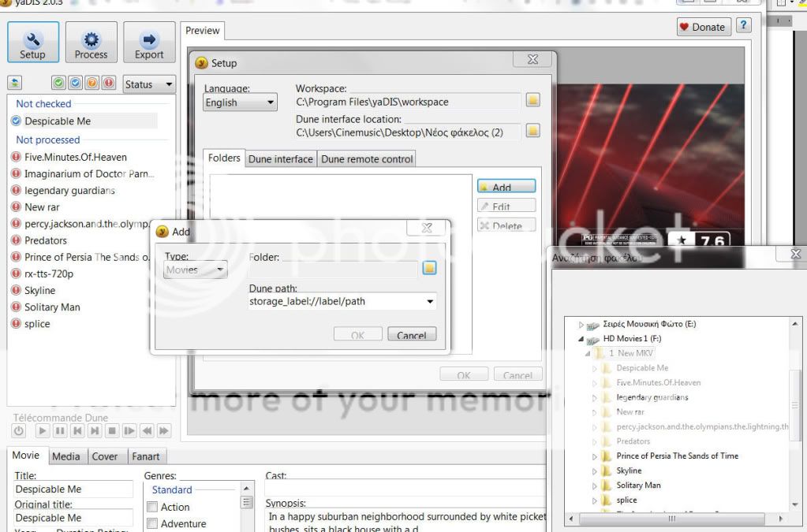The height and width of the screenshot is (532, 807).
Task: Click the Process gear button
Action: 92,43
